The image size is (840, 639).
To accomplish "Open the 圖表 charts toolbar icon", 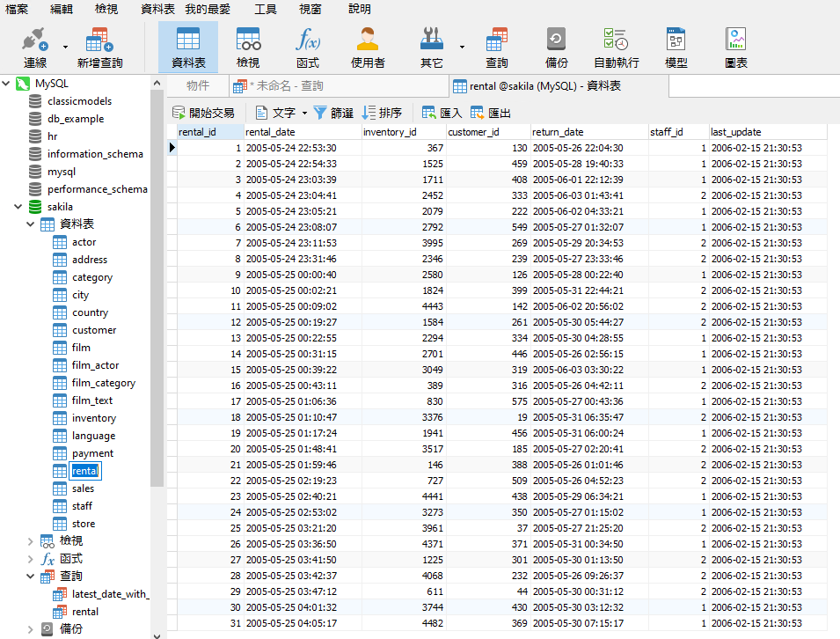I will point(735,48).
